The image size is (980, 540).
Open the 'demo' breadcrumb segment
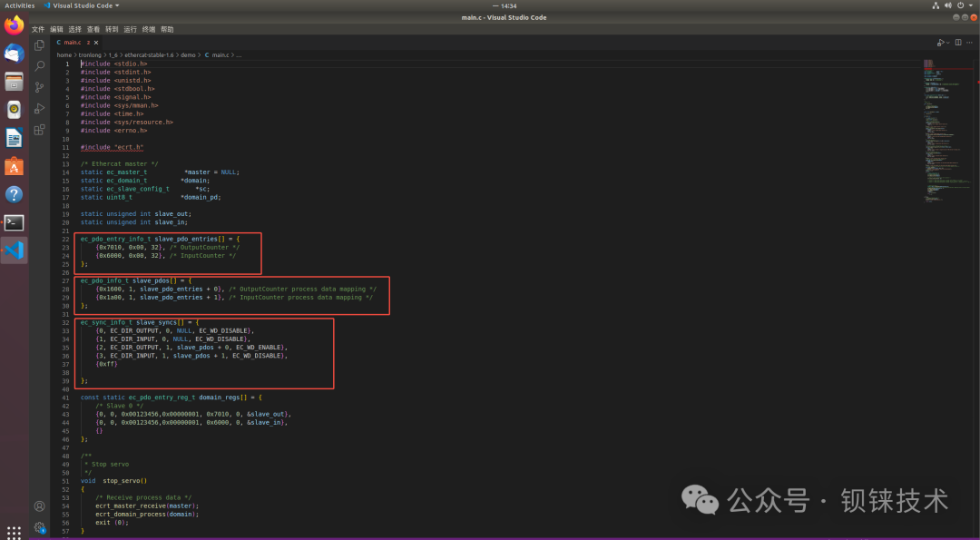tap(188, 55)
